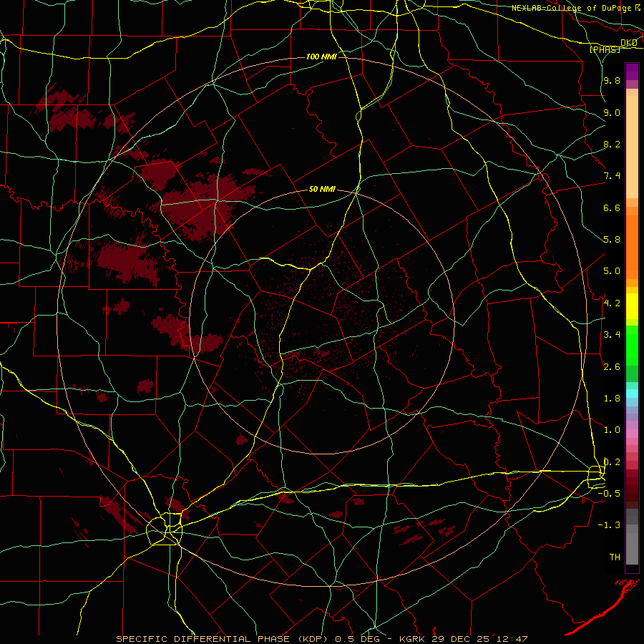Click the 5.0 value on color scale
Screen dimensions: 644x644
point(612,271)
